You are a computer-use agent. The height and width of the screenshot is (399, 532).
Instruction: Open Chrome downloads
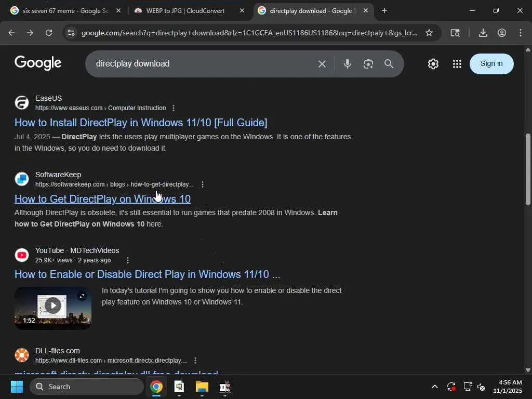coord(483,33)
